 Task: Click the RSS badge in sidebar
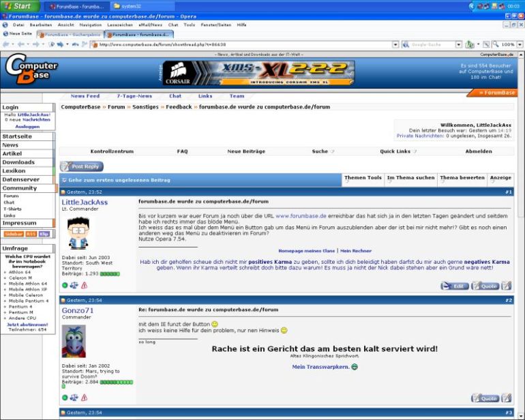coord(31,234)
